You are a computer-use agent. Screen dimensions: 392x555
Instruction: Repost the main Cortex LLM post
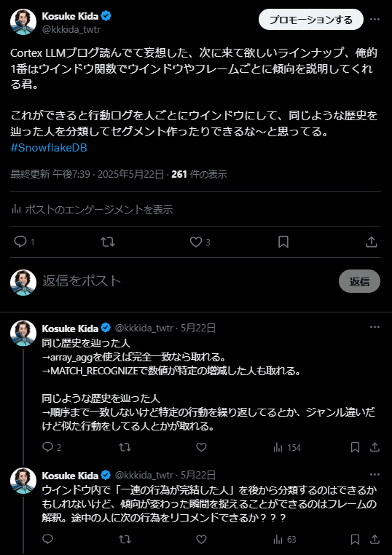click(108, 242)
